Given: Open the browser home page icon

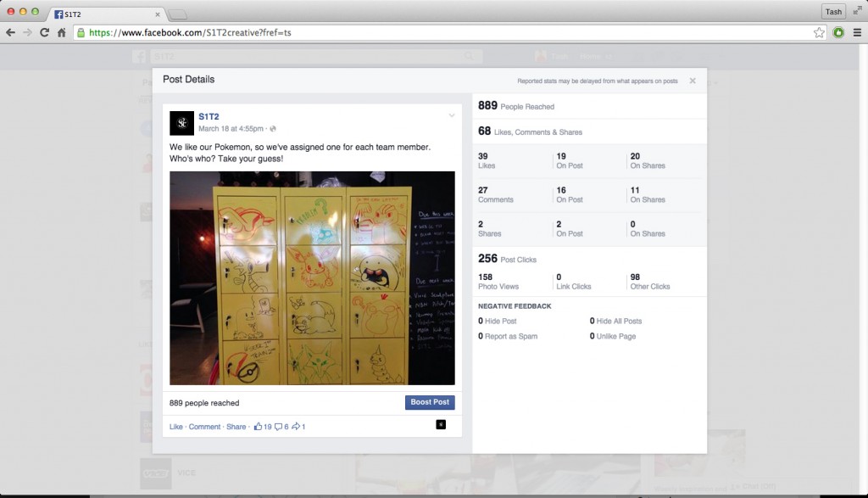Looking at the screenshot, I should click(x=61, y=33).
